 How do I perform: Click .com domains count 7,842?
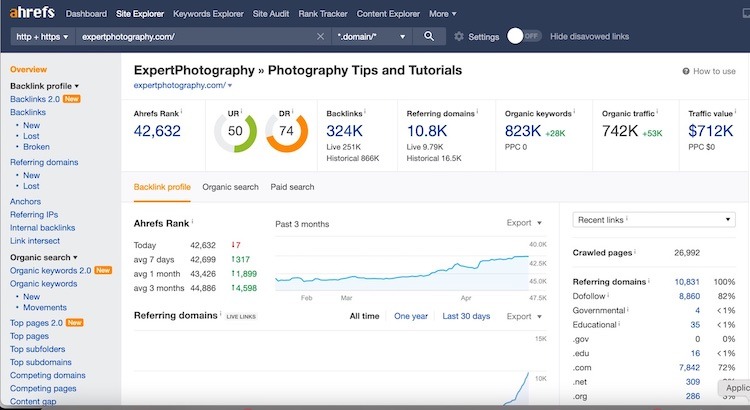click(689, 368)
